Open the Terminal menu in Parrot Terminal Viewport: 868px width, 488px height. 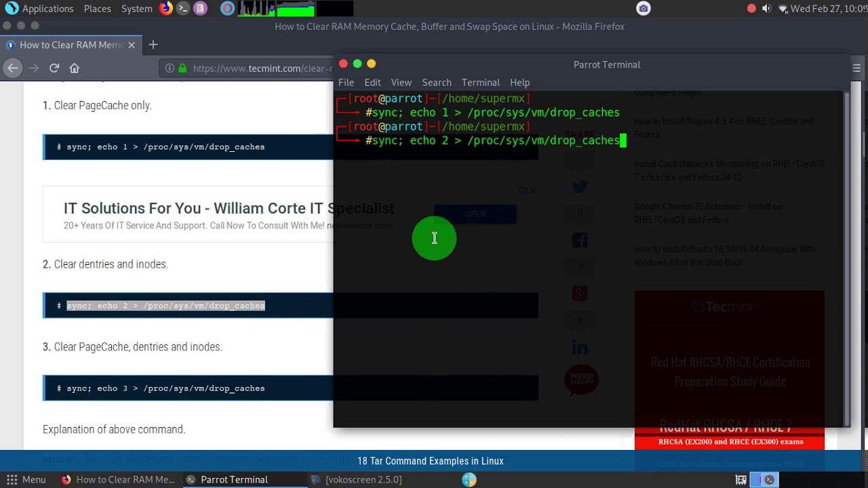(480, 82)
